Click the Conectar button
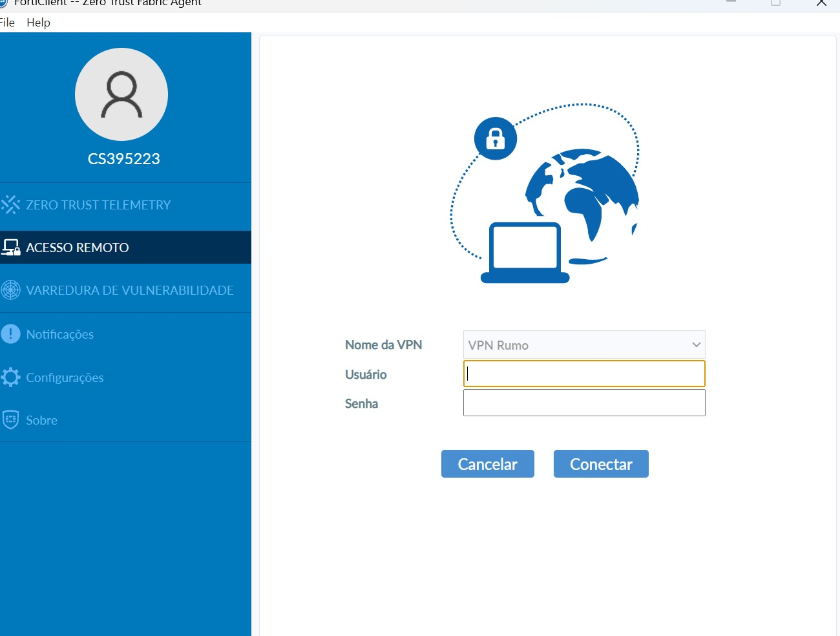Screen dimensions: 840x636 click(x=601, y=464)
